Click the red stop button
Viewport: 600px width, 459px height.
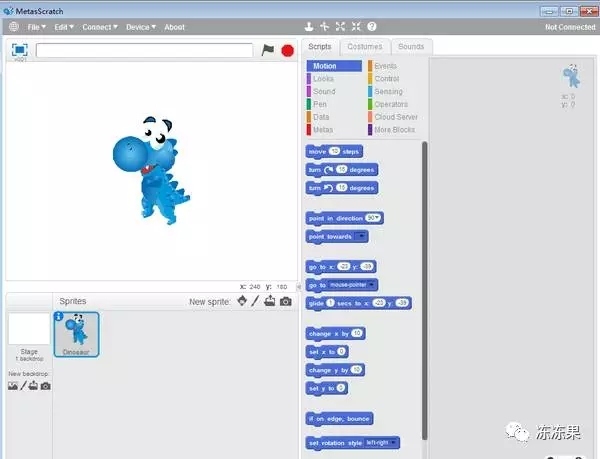(x=287, y=50)
